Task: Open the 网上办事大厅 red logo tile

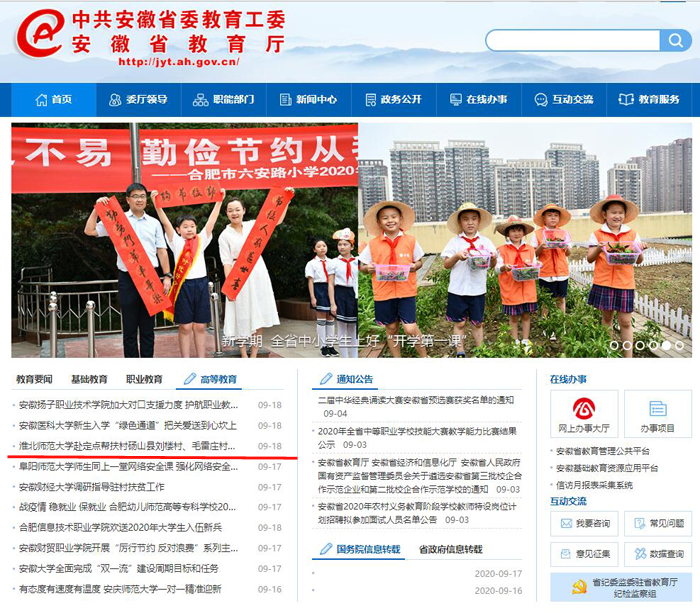Action: coord(583,414)
